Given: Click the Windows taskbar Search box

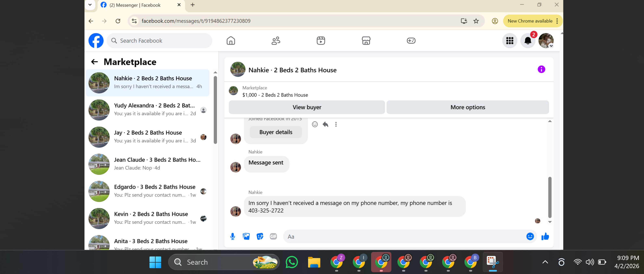Looking at the screenshot, I should click(224, 262).
